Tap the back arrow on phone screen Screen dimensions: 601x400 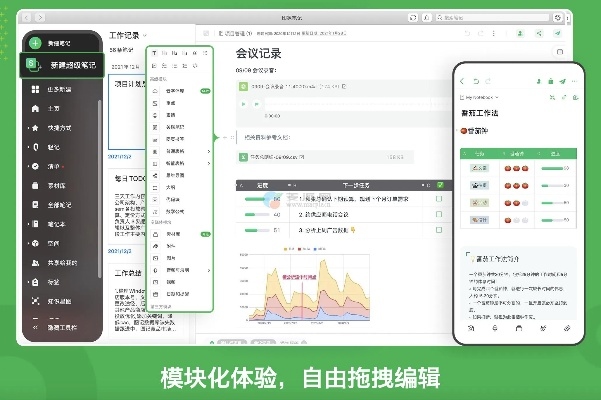(x=462, y=81)
